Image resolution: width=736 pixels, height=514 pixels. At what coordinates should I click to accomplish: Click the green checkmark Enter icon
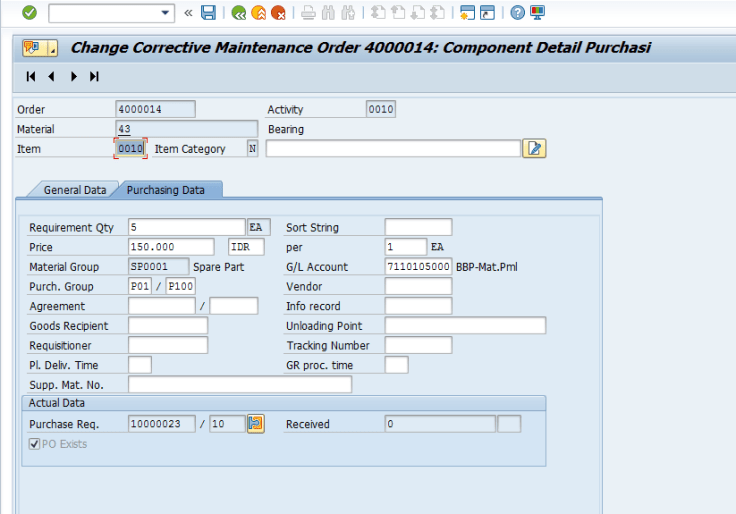(29, 13)
